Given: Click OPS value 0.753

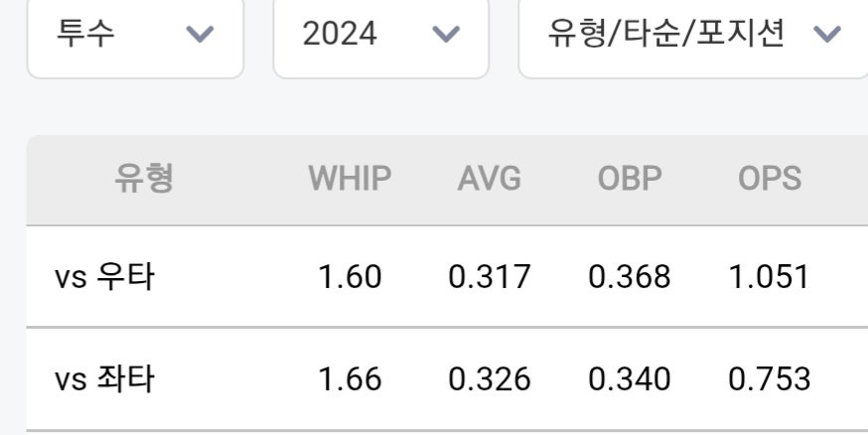Looking at the screenshot, I should 770,379.
